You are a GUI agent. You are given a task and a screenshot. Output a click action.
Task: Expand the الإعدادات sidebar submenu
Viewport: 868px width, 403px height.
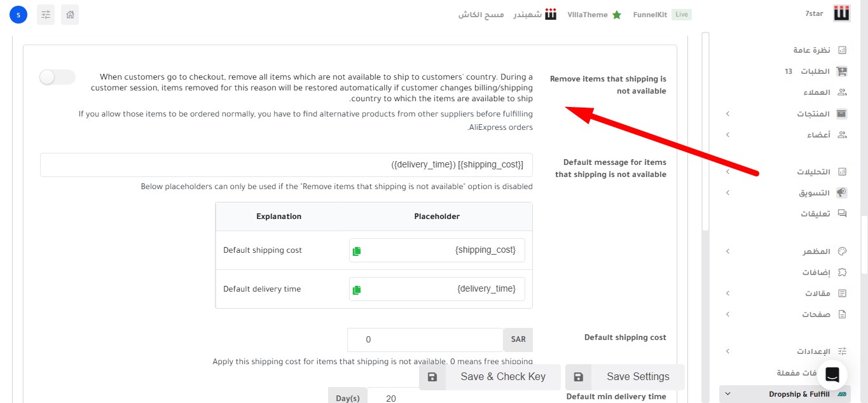(x=728, y=351)
